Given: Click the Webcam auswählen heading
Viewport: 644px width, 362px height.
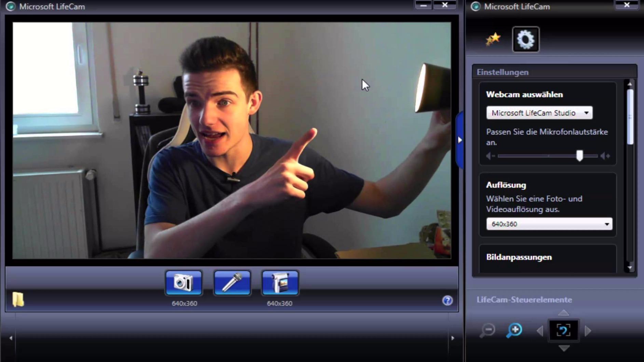Looking at the screenshot, I should pyautogui.click(x=524, y=95).
